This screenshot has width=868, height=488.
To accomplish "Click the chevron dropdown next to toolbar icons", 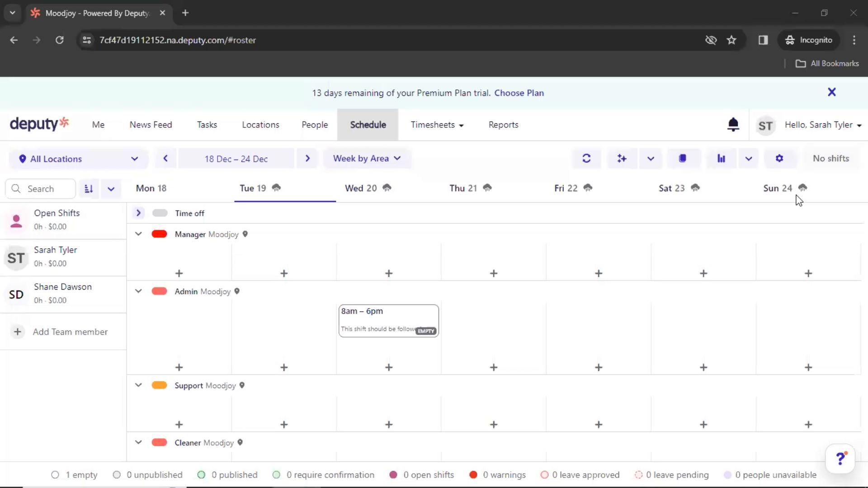I will 651,158.
